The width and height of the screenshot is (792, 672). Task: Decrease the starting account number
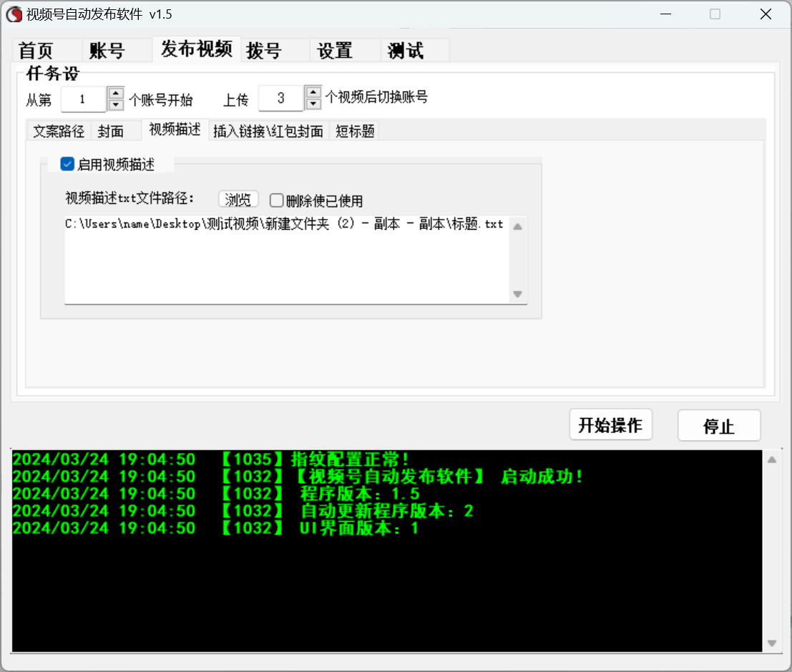click(116, 104)
